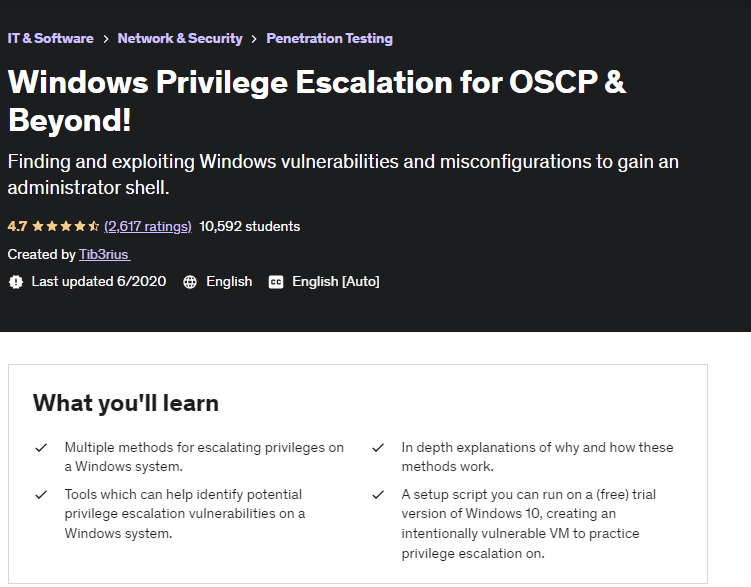Click the What you'll learn heading

126,403
